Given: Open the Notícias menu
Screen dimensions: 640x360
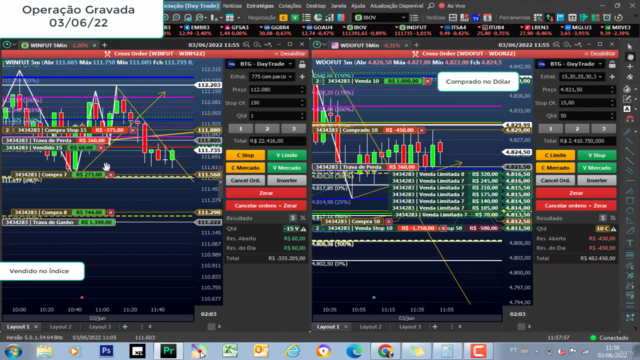Looking at the screenshot, I should (232, 6).
